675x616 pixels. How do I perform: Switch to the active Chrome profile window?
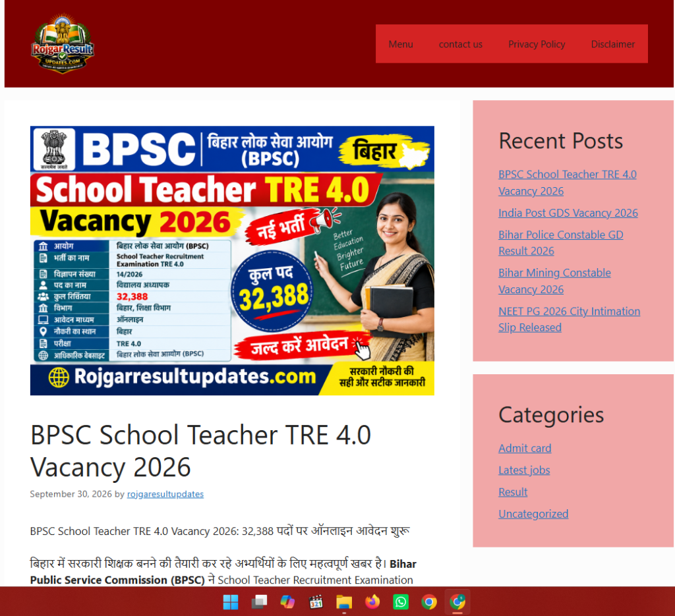coord(457,602)
